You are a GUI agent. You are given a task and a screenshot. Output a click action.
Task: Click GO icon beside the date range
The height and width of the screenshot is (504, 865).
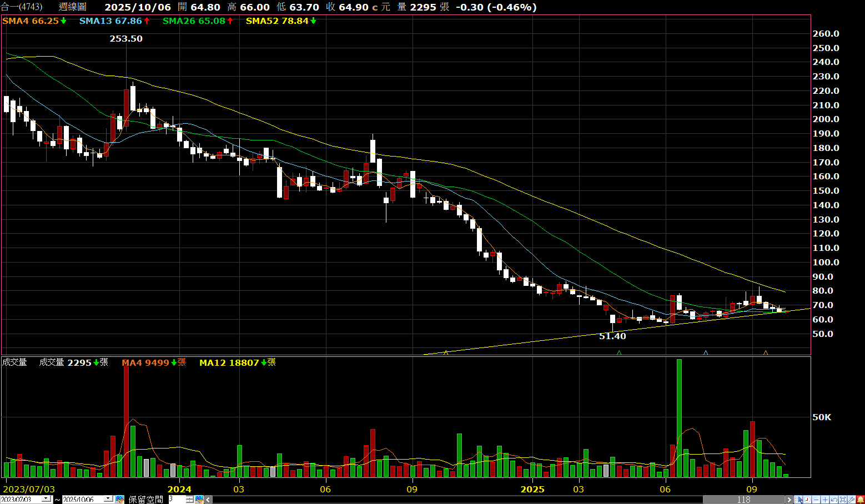click(119, 500)
